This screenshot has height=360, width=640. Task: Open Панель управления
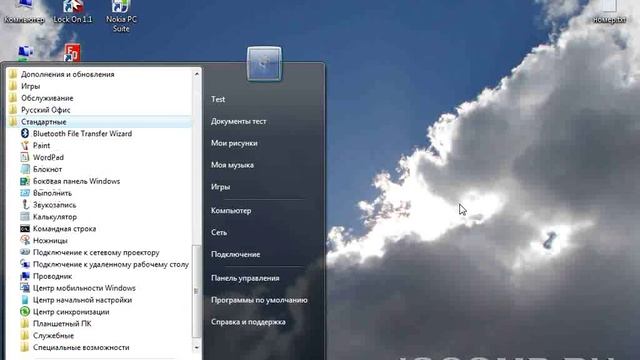pyautogui.click(x=245, y=278)
